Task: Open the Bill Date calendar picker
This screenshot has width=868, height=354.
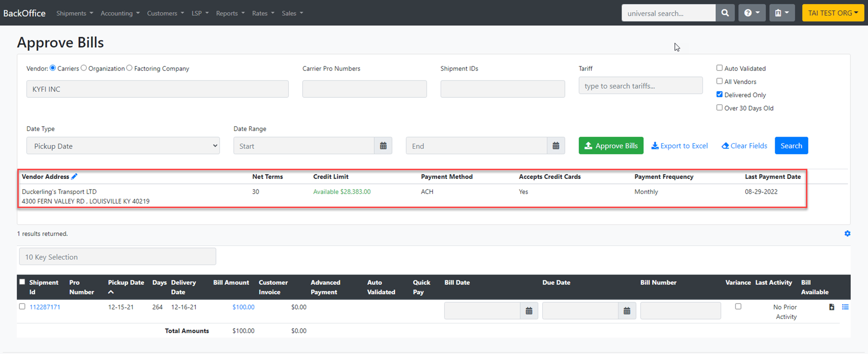Action: (x=529, y=311)
